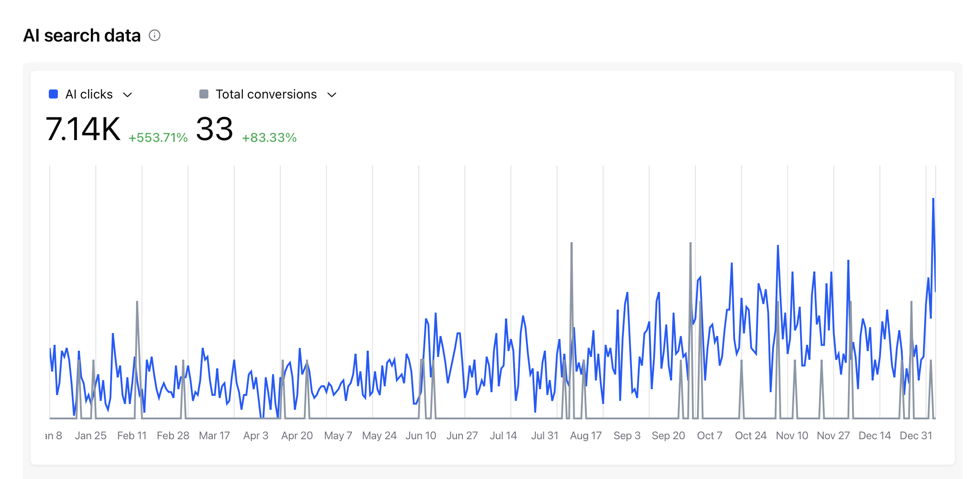Click the Aug 17 axis label

[x=586, y=436]
